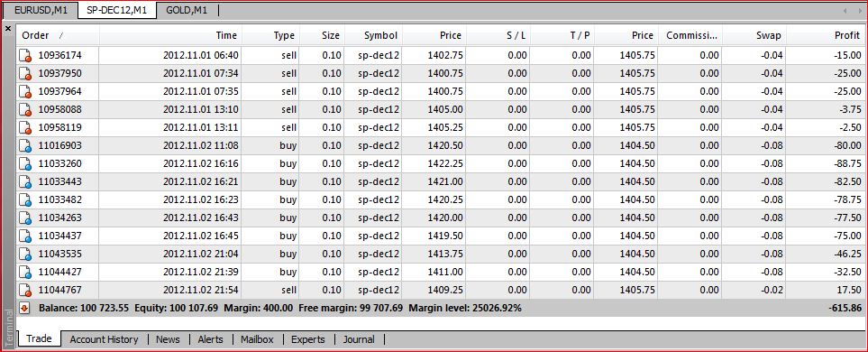Open the Mailbox tab
Image resolution: width=868 pixels, height=352 pixels.
(x=257, y=339)
